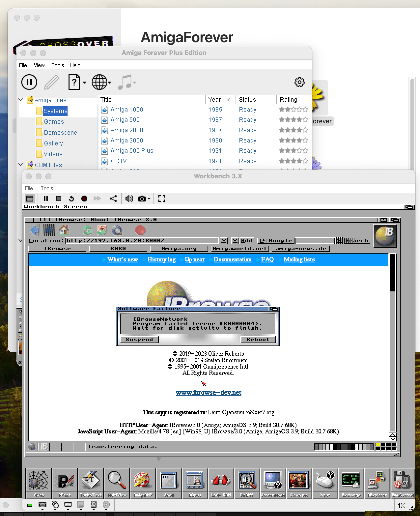Collapse the CBM Files tree node
This screenshot has height=516, width=420.
tap(21, 165)
